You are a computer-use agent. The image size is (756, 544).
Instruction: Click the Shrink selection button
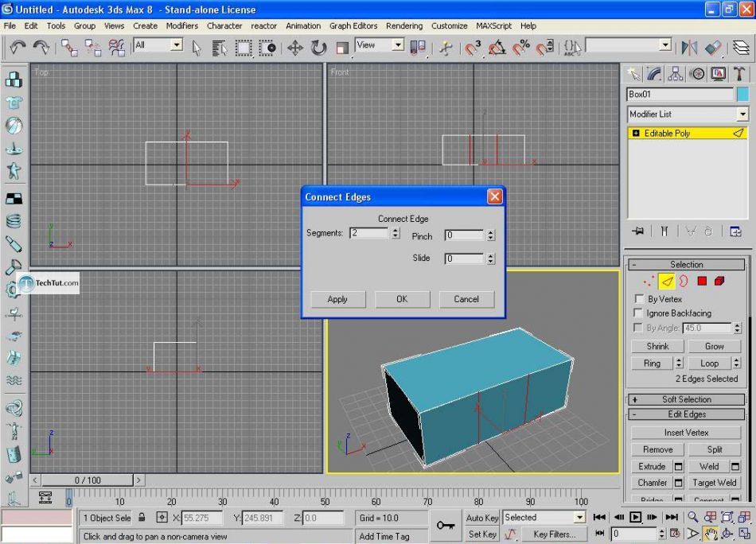click(657, 346)
